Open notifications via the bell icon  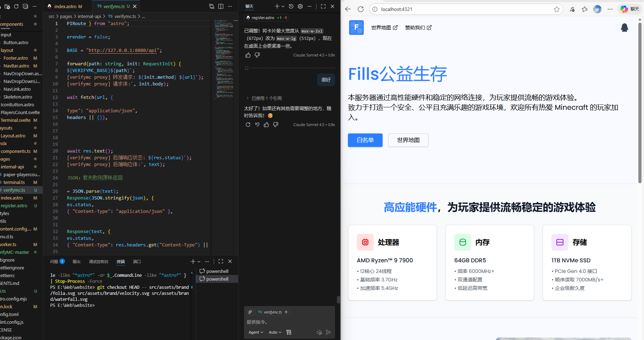[625, 27]
